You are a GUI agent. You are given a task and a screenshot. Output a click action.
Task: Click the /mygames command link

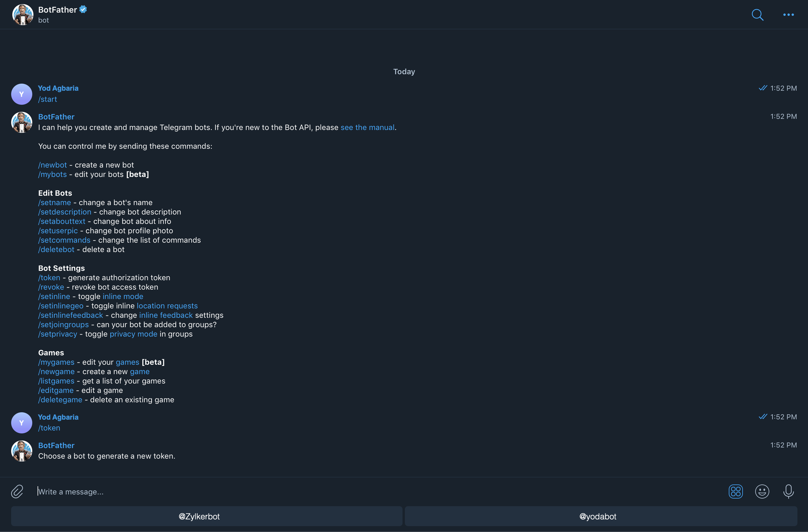56,362
